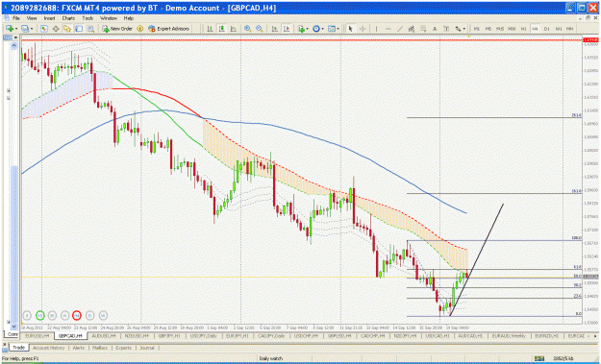Click the green-circled period button on chart

coord(39,316)
